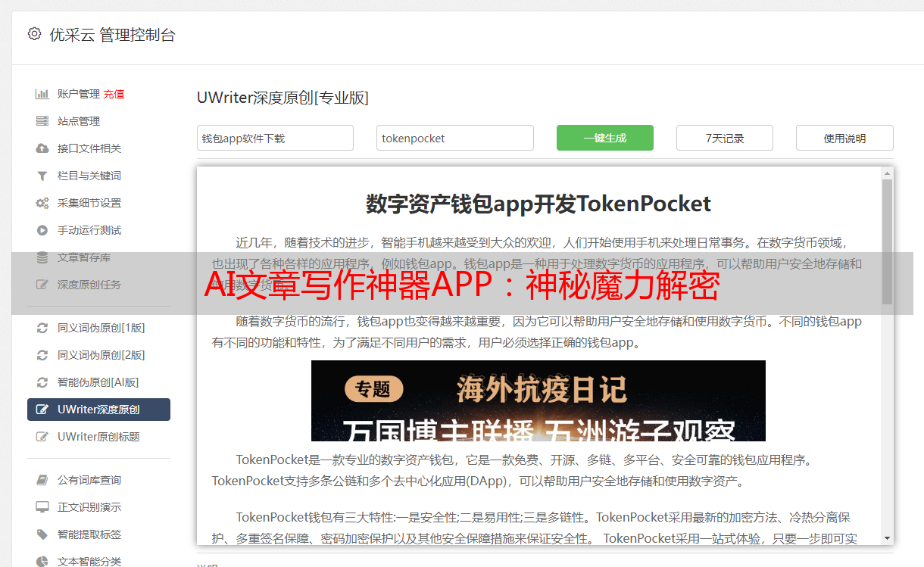924x567 pixels.
Task: Click the refresh icon for 同义词伪原创[1版]
Action: (42, 328)
